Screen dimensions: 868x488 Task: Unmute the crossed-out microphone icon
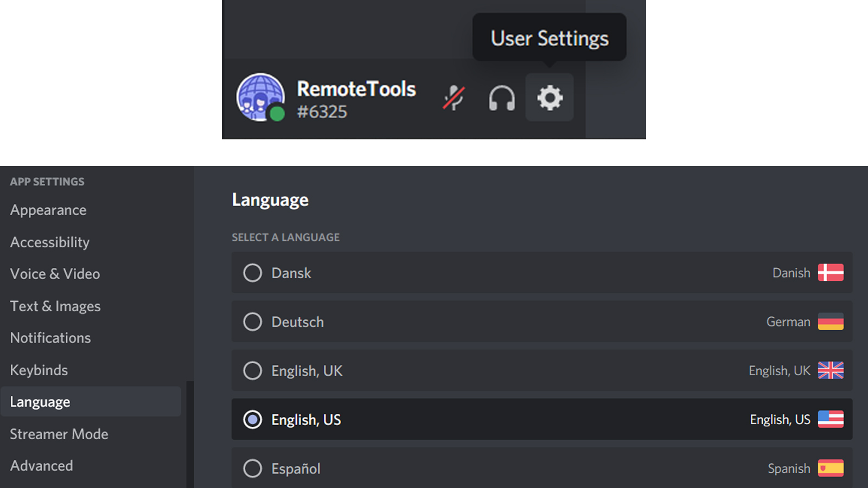tap(454, 98)
